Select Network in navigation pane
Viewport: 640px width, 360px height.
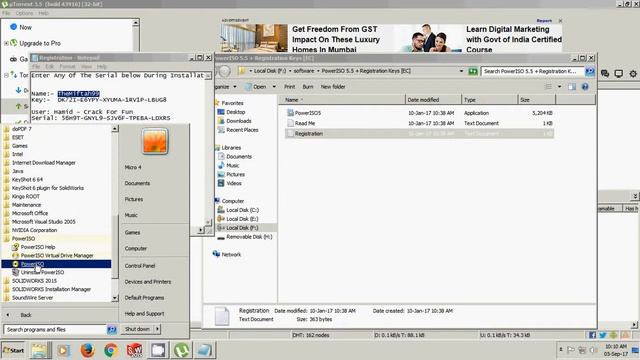click(x=231, y=254)
